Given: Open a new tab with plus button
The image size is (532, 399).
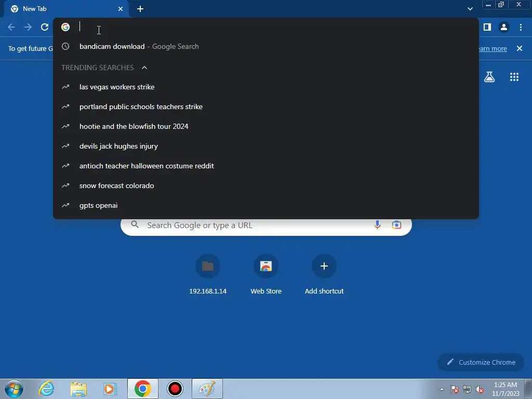Looking at the screenshot, I should 140,9.
